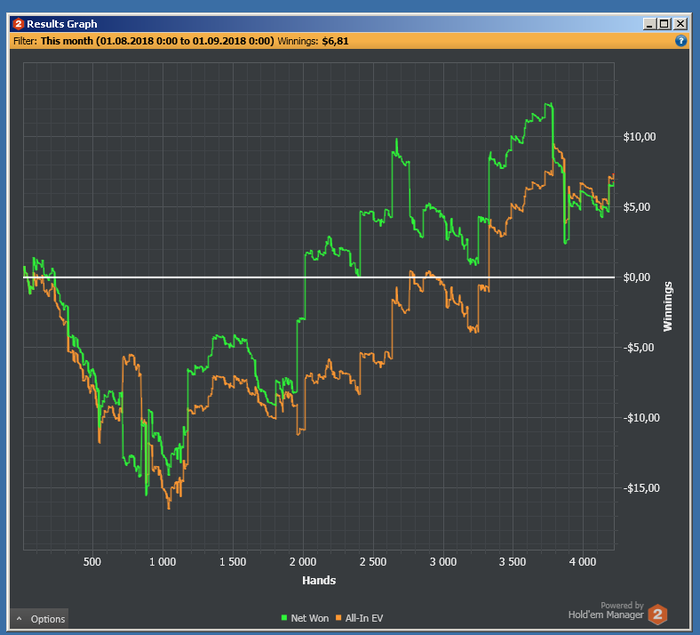Click the blue help question mark icon
Viewport: 700px width, 635px height.
[680, 41]
